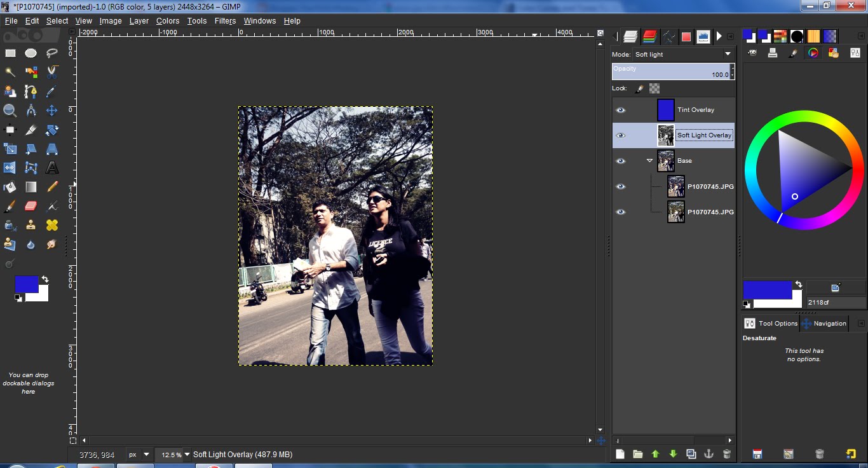The height and width of the screenshot is (468, 868).
Task: Open the Channels dialog tab
Action: 649,36
